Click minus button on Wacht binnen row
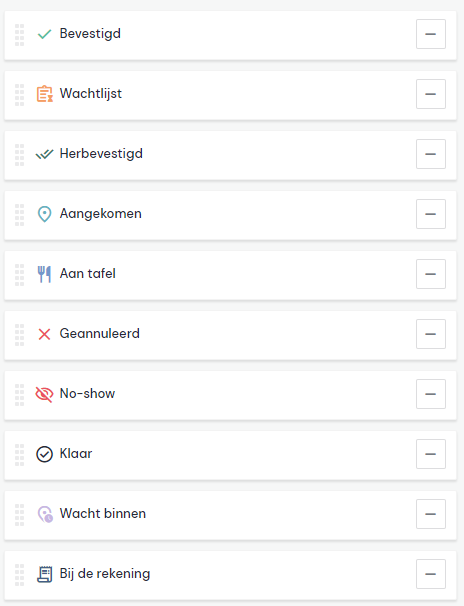Screen dimensions: 464x606 click(431, 514)
